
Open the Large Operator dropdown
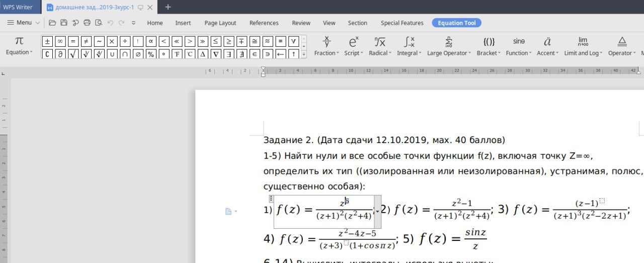click(x=449, y=46)
